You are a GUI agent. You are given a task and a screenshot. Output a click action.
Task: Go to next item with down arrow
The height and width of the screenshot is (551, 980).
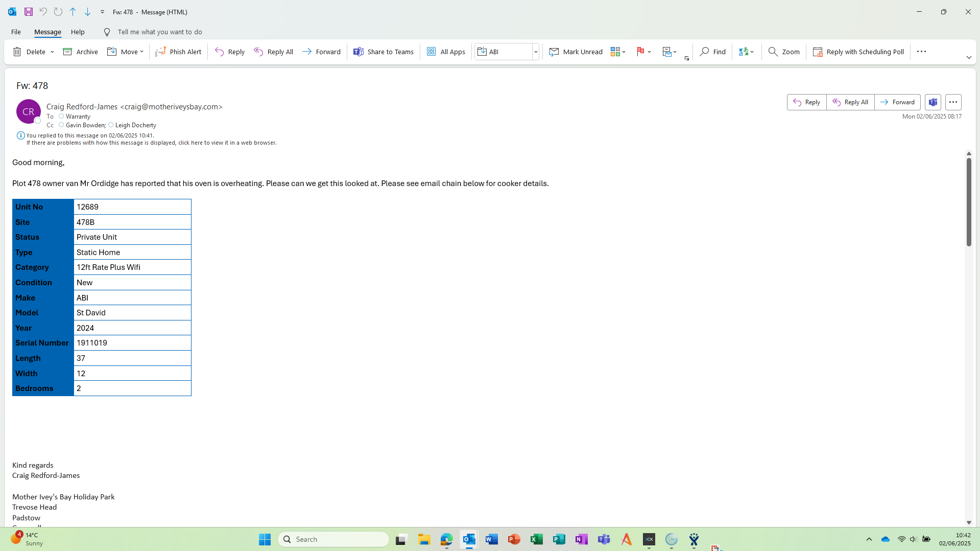[x=88, y=12]
